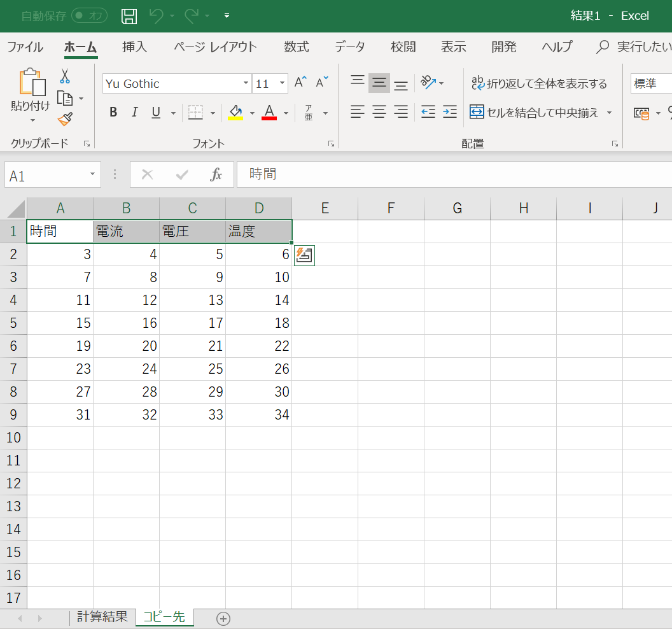Screen dimensions: 672x629
Task: Expand the font color dropdown arrow
Action: coord(286,113)
